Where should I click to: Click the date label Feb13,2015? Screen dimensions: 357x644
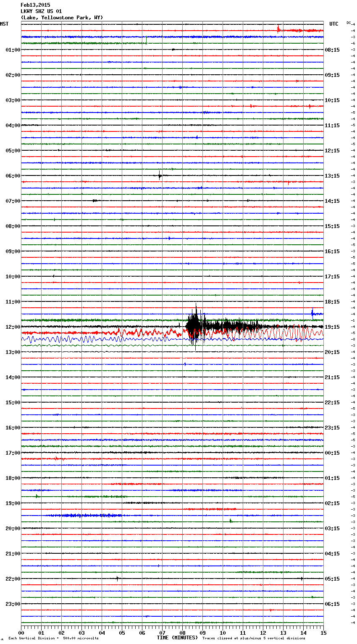coord(35,5)
